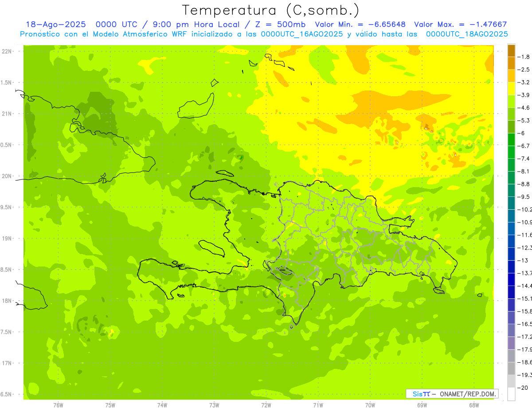Click the "21N" latitude axis label
The image size is (532, 411).
tap(6, 114)
